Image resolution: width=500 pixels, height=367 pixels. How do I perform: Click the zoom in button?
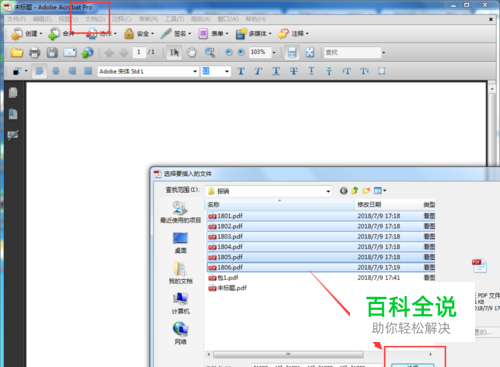coord(241,52)
